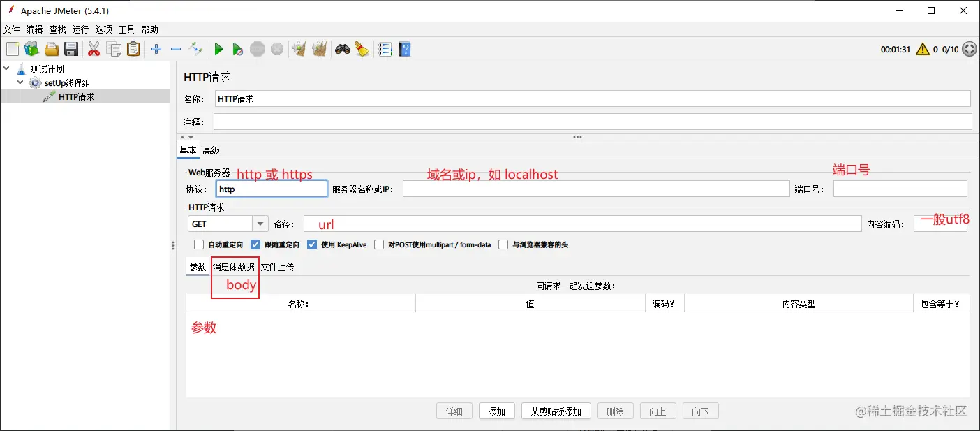Uncheck the 跟随重定向 checkbox
The image size is (980, 431).
pyautogui.click(x=255, y=244)
